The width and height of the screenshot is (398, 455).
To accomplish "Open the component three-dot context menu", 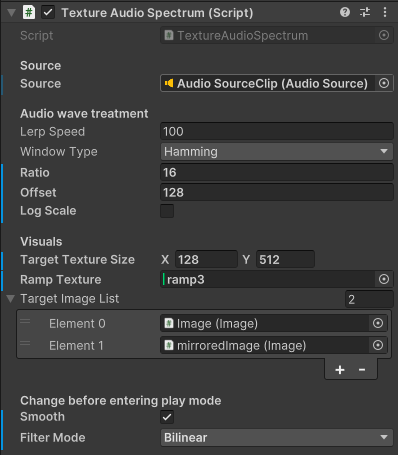I will (x=385, y=12).
